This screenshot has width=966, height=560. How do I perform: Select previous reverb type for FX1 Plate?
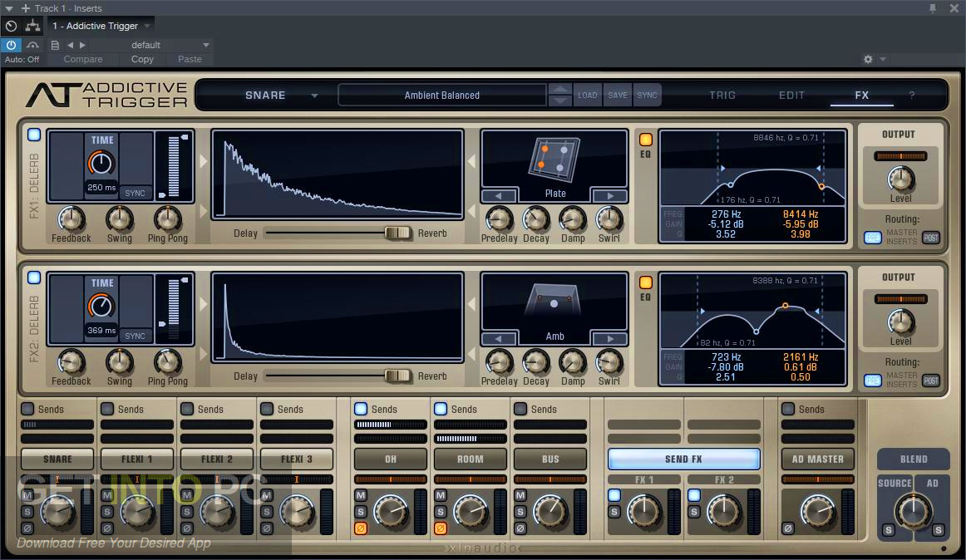499,196
